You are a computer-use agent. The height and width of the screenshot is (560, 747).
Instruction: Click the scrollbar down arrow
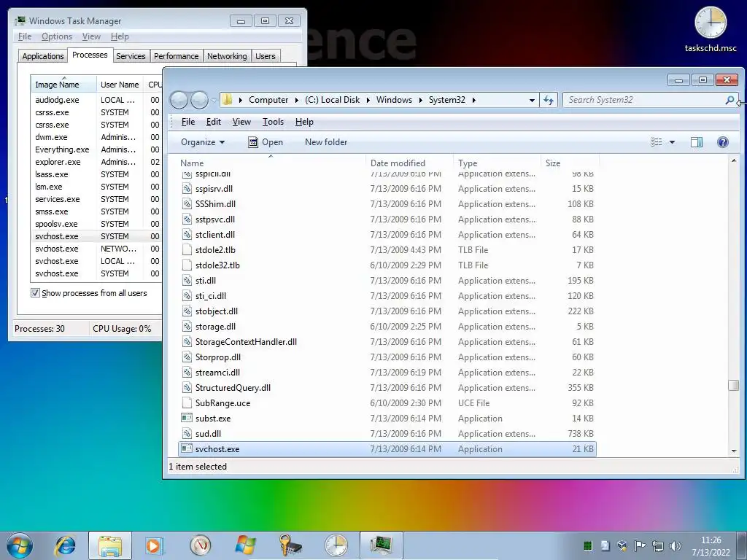tap(734, 451)
